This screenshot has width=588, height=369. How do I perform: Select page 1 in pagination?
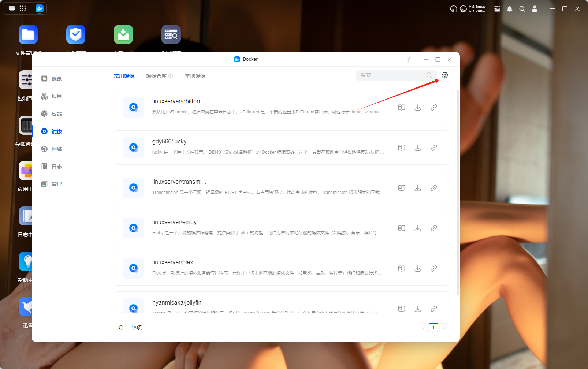[x=433, y=328]
